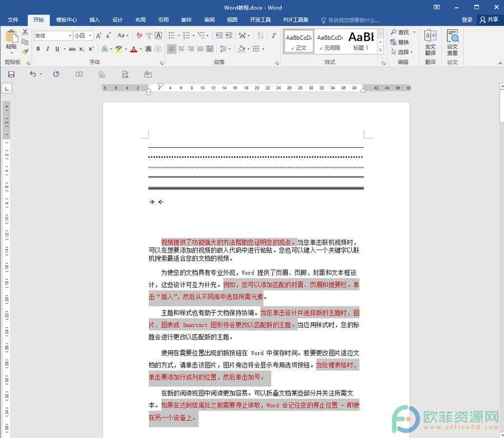
Task: Shrink font size with the smaller A icon
Action: tap(108, 36)
